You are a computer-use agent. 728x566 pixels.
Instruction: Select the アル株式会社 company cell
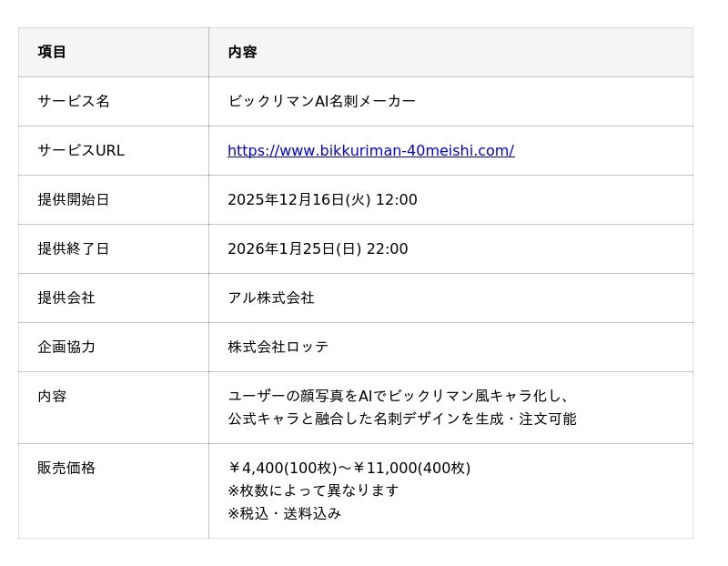click(271, 298)
